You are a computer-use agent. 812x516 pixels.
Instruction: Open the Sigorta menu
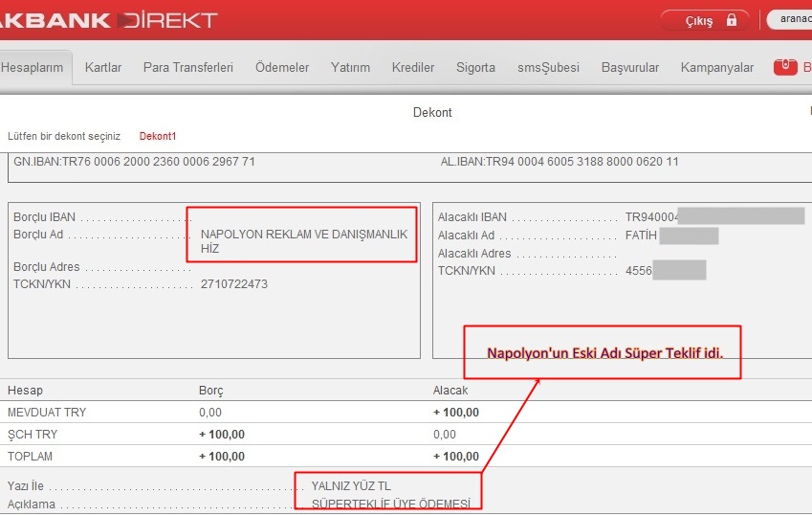475,67
